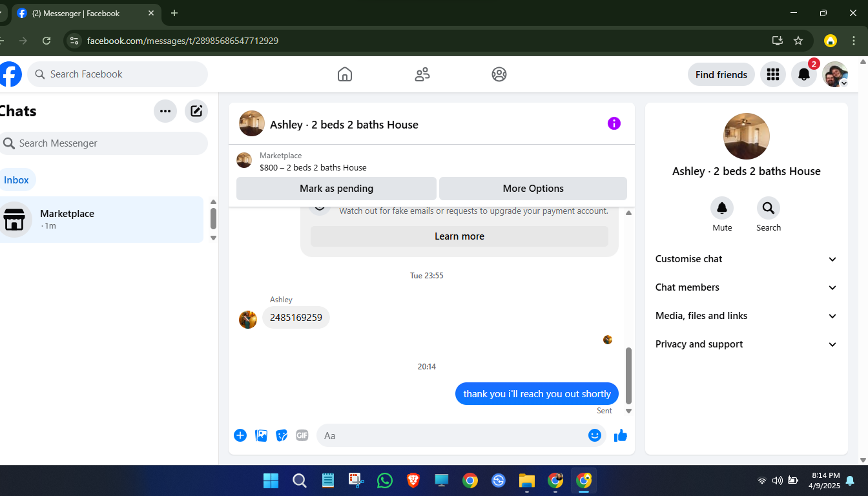Open taskbar search icon
This screenshot has height=496, width=868.
pyautogui.click(x=300, y=480)
